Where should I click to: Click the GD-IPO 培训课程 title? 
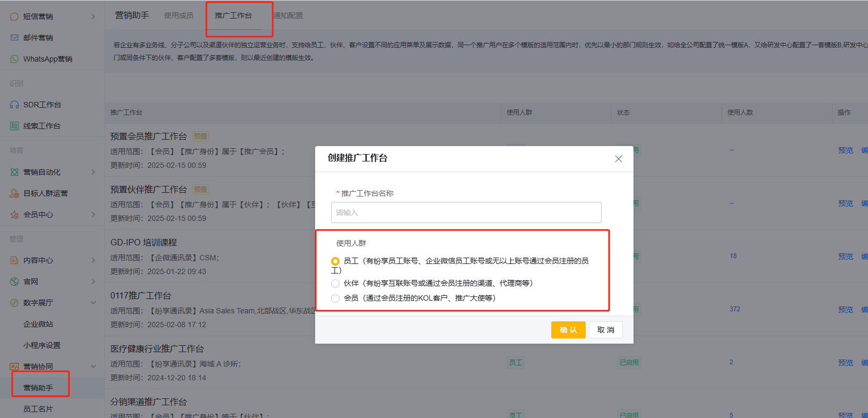coord(144,243)
